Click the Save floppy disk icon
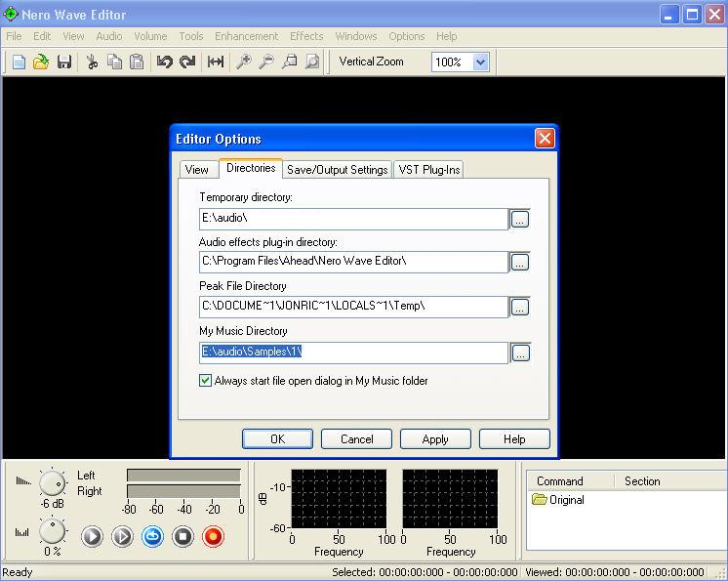This screenshot has height=581, width=728. pyautogui.click(x=63, y=62)
